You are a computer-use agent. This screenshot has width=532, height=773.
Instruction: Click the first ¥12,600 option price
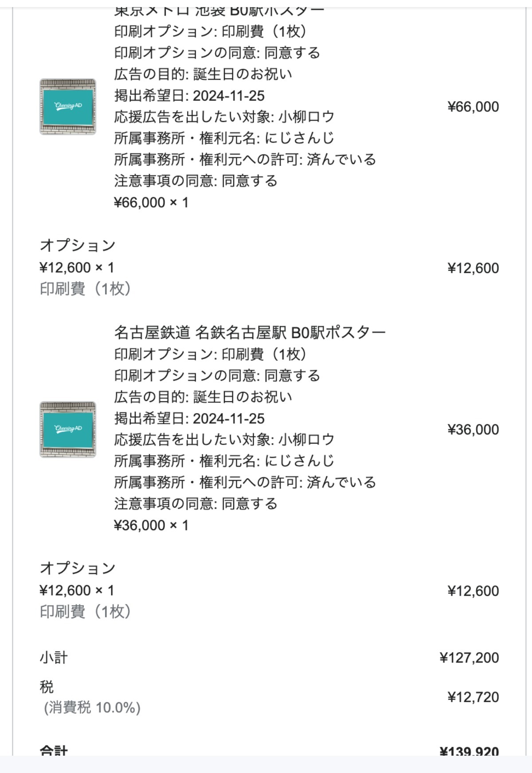[473, 268]
